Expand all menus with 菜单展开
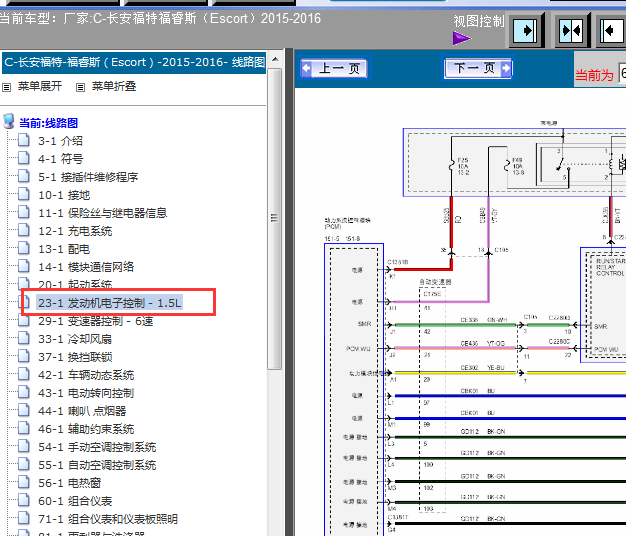This screenshot has height=536, width=626. tap(40, 87)
